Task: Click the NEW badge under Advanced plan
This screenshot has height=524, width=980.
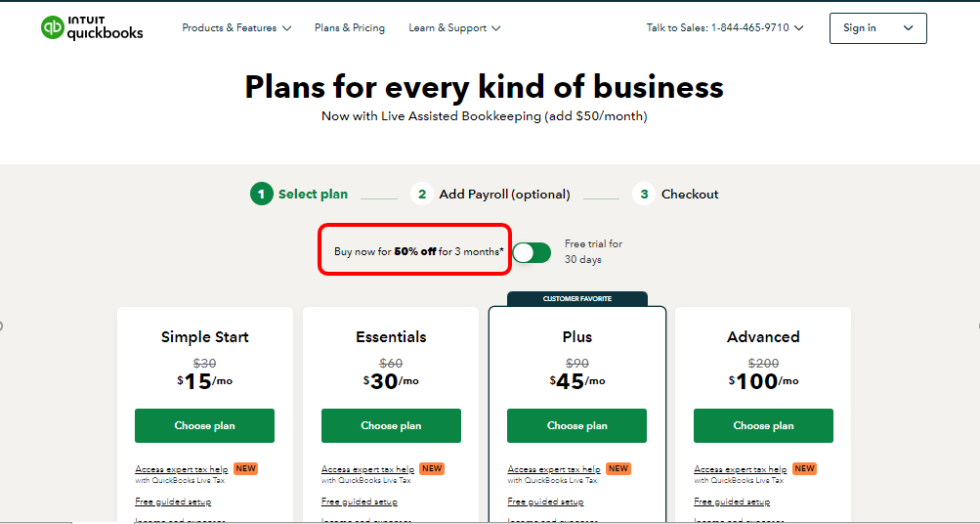Action: click(804, 469)
